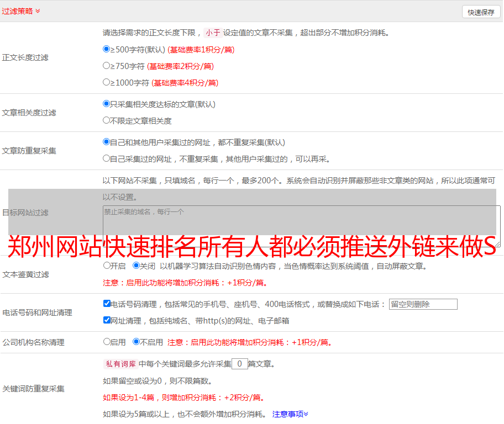Toggle the 电话号码清理 checkbox

tap(107, 304)
